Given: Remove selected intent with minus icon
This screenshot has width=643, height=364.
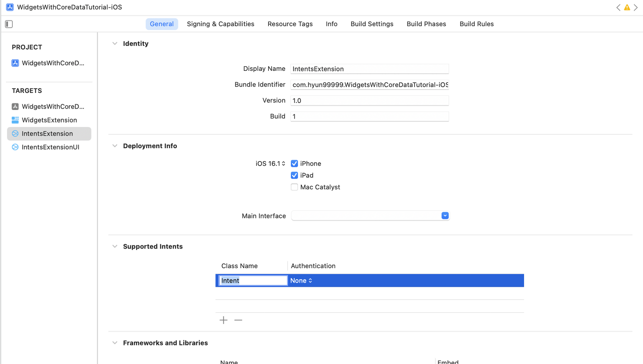Looking at the screenshot, I should [238, 320].
